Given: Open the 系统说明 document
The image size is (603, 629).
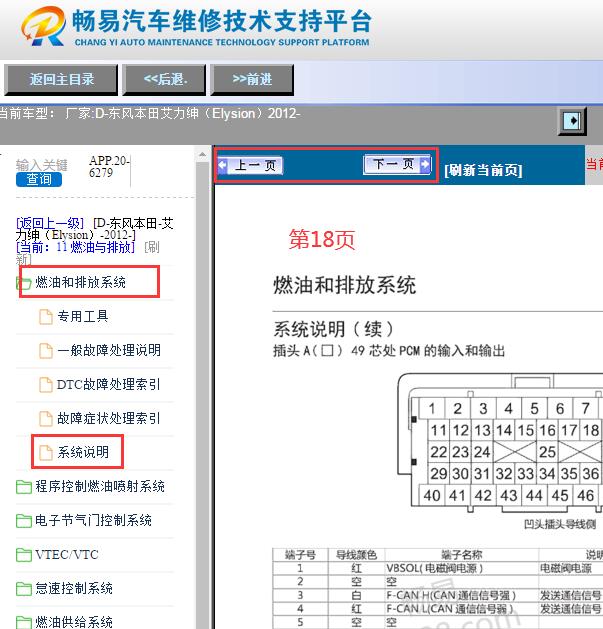Looking at the screenshot, I should [x=83, y=452].
